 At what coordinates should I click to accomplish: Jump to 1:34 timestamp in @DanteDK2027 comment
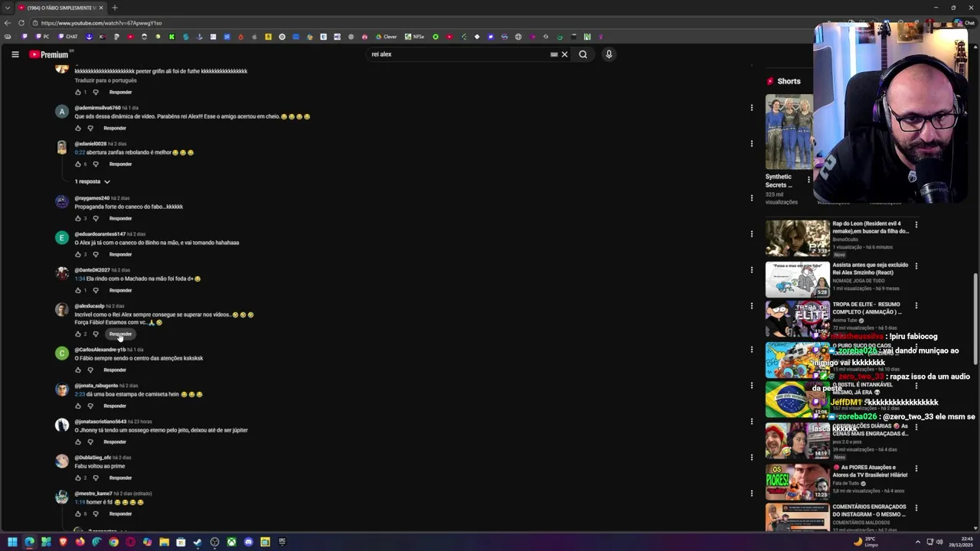click(x=80, y=279)
